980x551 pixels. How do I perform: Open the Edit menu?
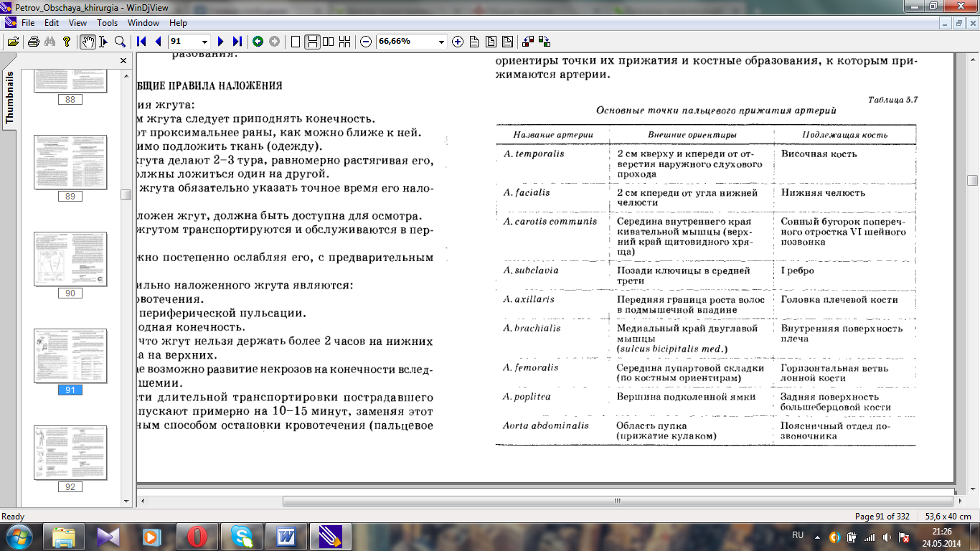[x=51, y=23]
